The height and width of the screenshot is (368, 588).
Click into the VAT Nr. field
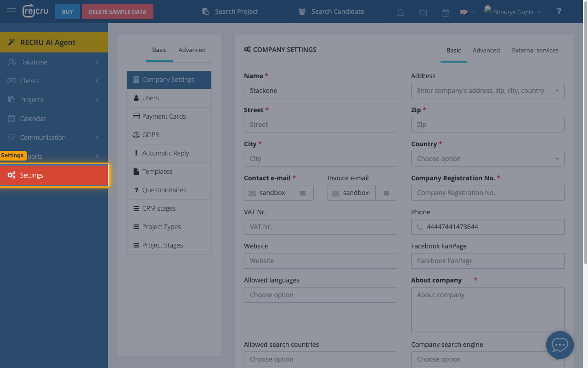(x=321, y=227)
